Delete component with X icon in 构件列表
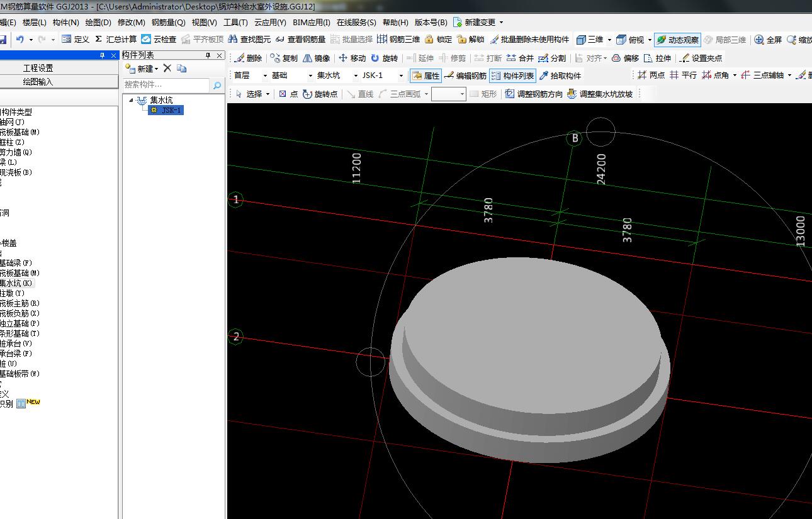The image size is (812, 519). tap(167, 68)
